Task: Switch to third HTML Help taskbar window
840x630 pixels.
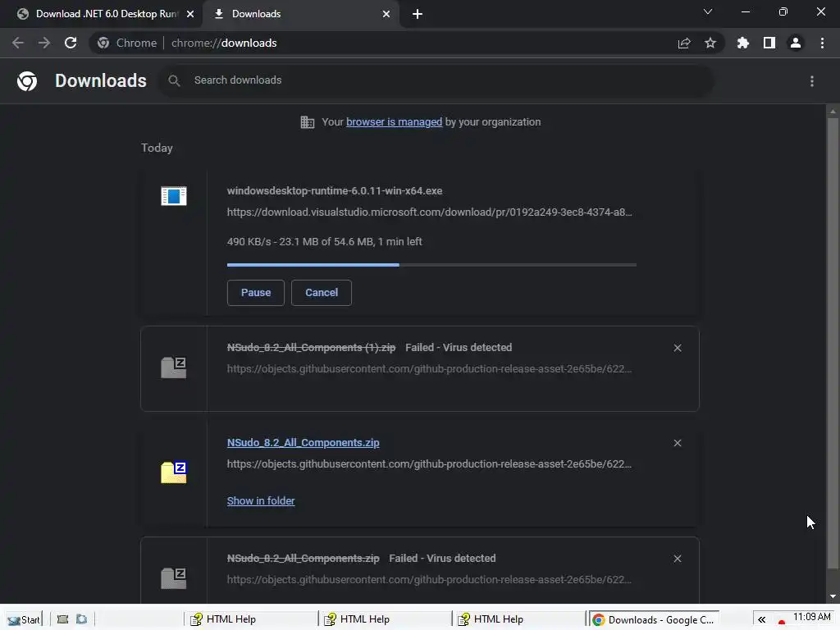Action: point(518,619)
